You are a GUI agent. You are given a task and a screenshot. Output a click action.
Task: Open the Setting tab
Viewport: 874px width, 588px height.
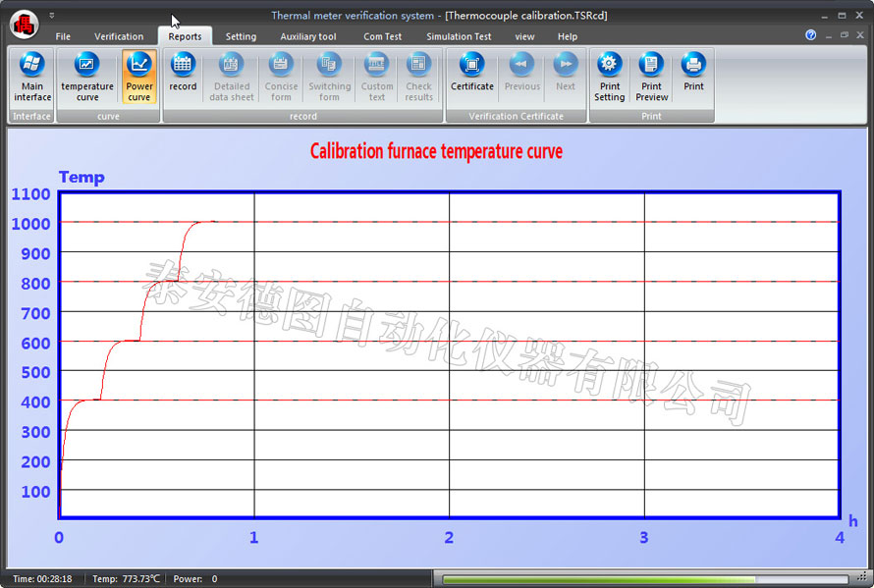[241, 36]
